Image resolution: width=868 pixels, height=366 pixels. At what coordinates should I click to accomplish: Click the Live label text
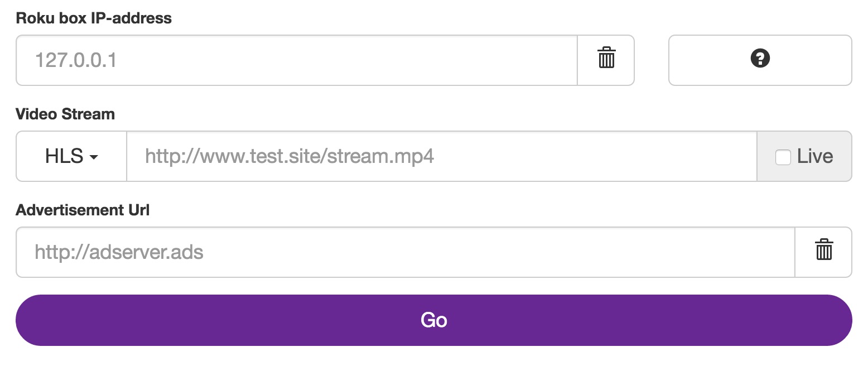click(815, 156)
